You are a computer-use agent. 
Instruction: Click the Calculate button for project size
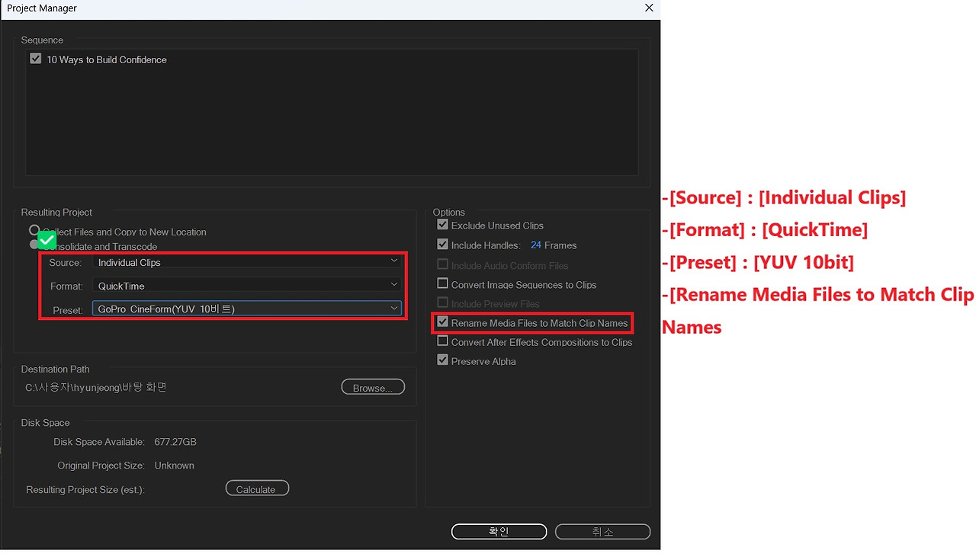257,489
